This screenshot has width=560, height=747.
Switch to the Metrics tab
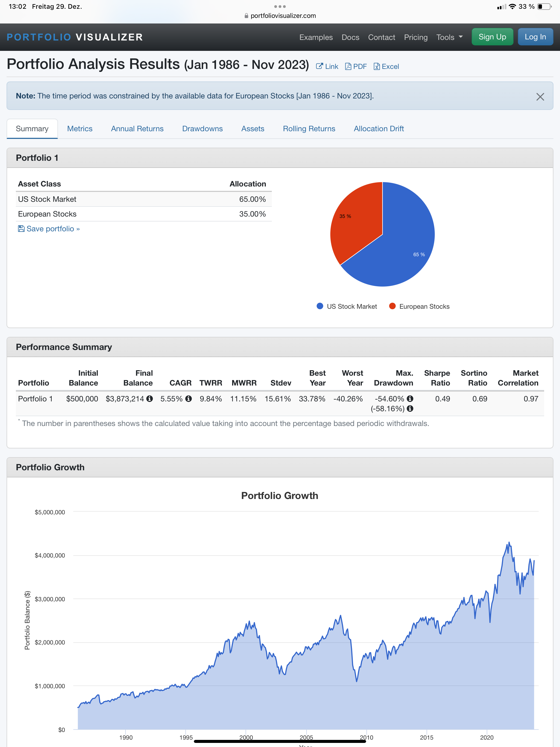(80, 129)
